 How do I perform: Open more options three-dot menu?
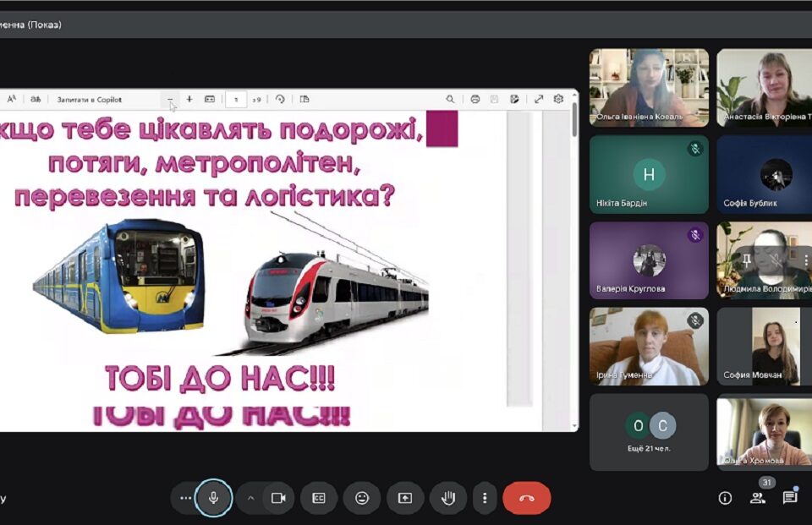pos(485,498)
